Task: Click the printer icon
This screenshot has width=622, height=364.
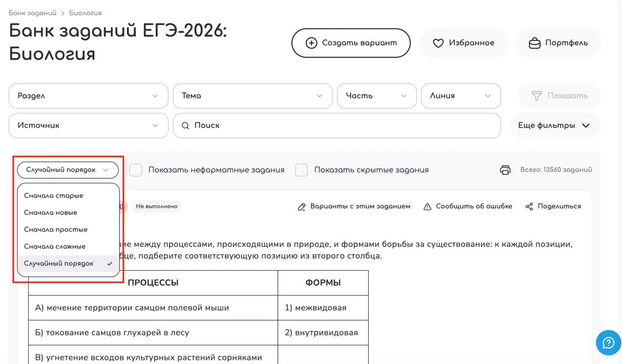Action: [505, 170]
